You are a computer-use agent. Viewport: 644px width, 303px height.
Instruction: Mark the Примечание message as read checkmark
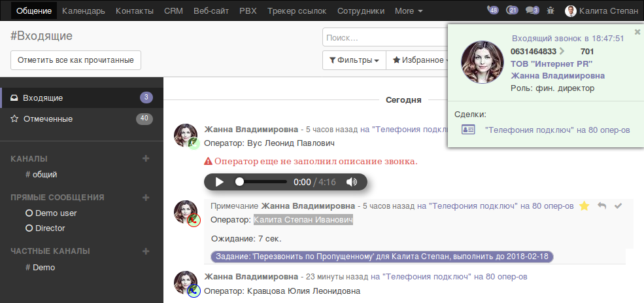[x=618, y=205]
